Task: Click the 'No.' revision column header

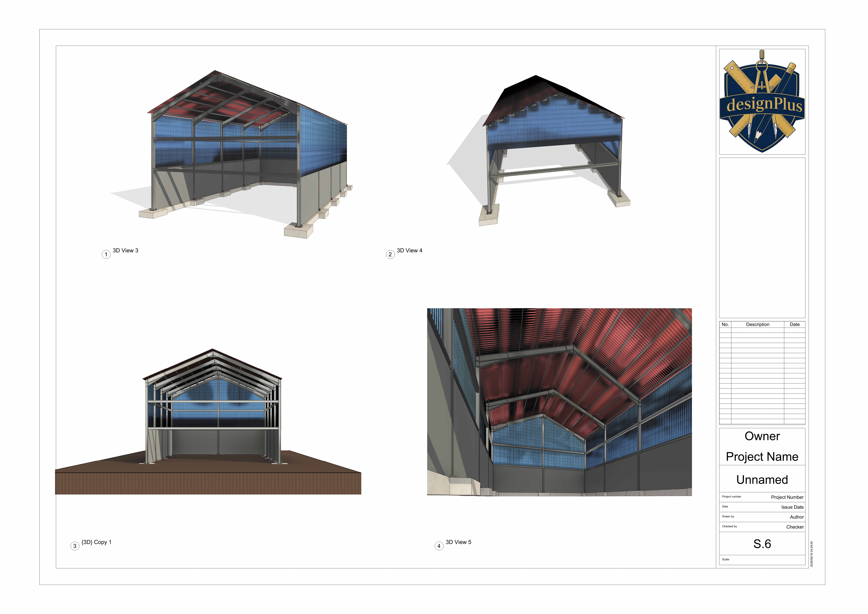Action: (725, 324)
